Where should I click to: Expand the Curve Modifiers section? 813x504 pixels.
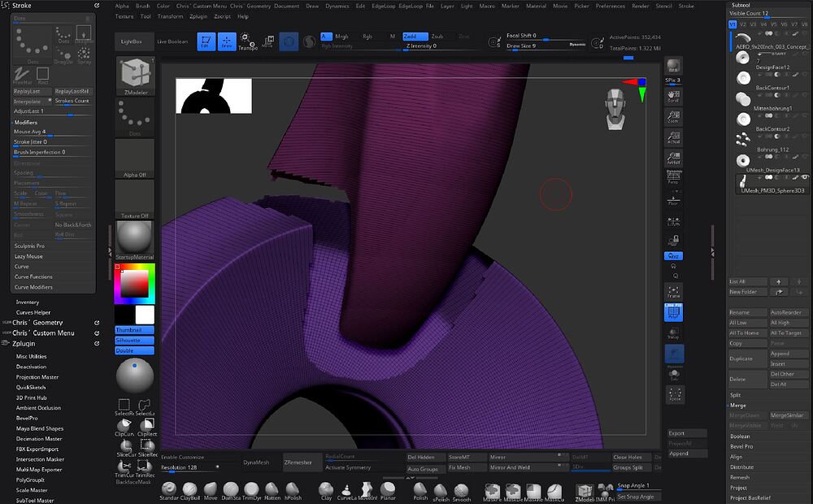coord(33,287)
